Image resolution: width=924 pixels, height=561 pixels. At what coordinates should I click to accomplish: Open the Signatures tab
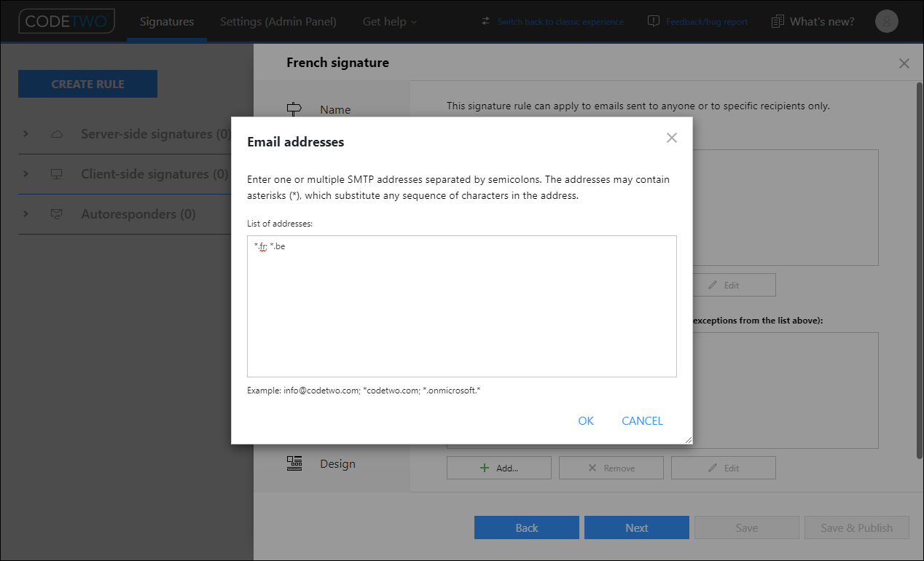click(x=167, y=21)
